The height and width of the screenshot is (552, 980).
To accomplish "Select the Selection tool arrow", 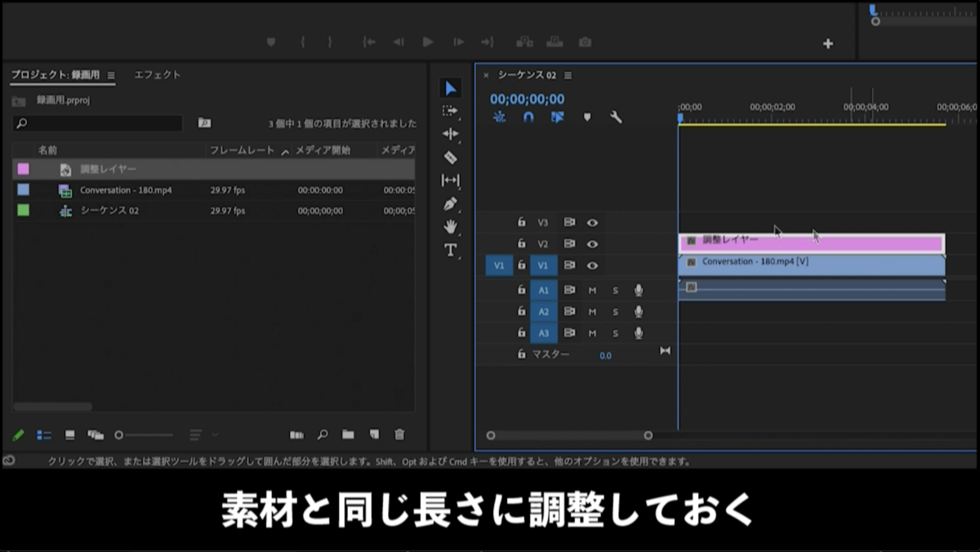I will point(450,88).
